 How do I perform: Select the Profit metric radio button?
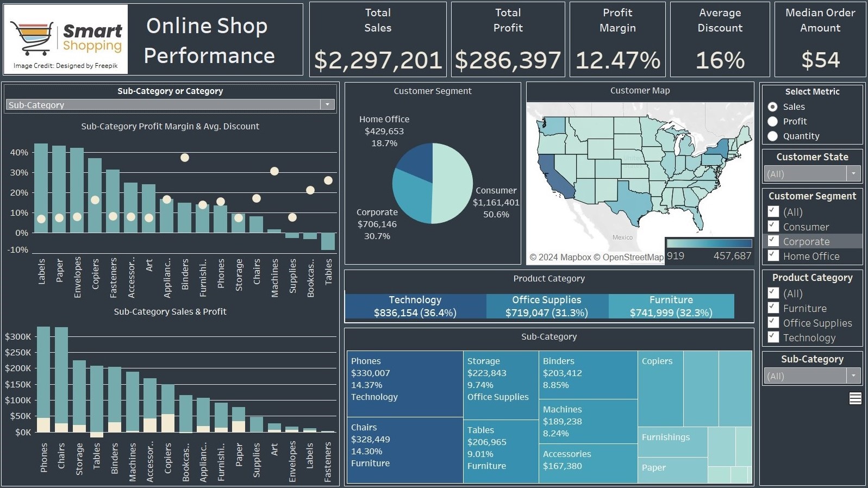point(772,121)
